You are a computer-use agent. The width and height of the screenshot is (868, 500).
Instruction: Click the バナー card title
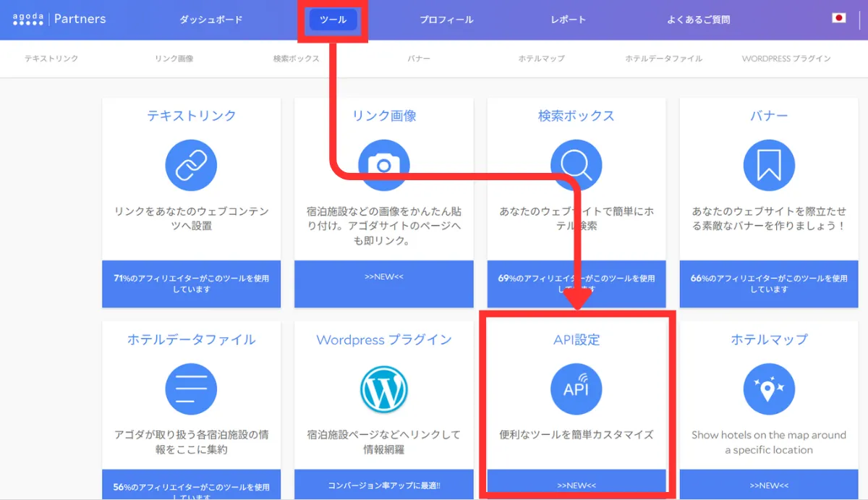[x=769, y=116]
